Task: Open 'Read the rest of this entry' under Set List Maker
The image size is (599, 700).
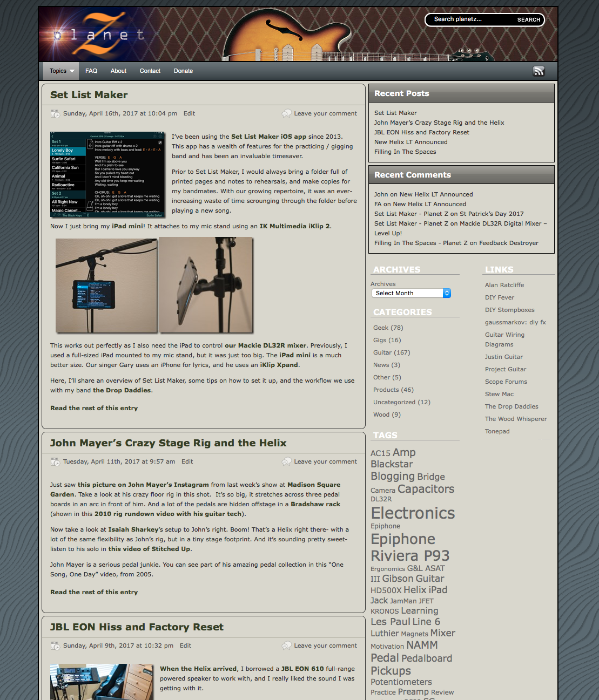Action: [94, 408]
